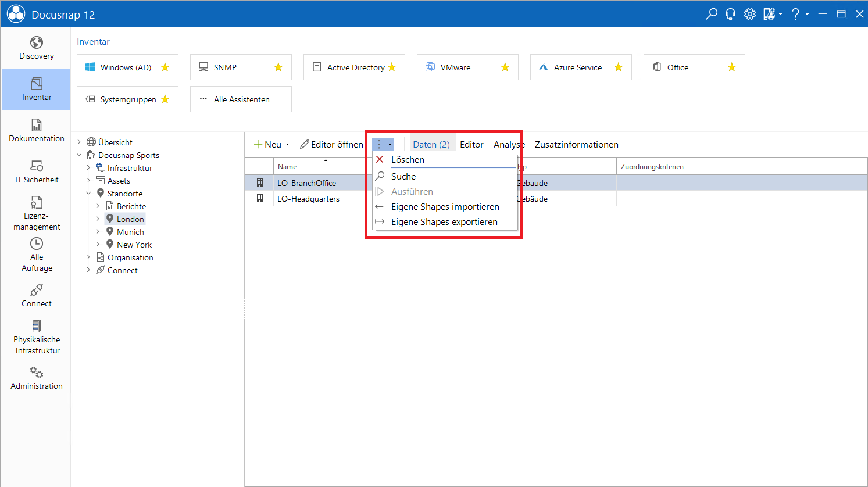
Task: Select Eigene Shapes exportieren menu entry
Action: (x=445, y=222)
